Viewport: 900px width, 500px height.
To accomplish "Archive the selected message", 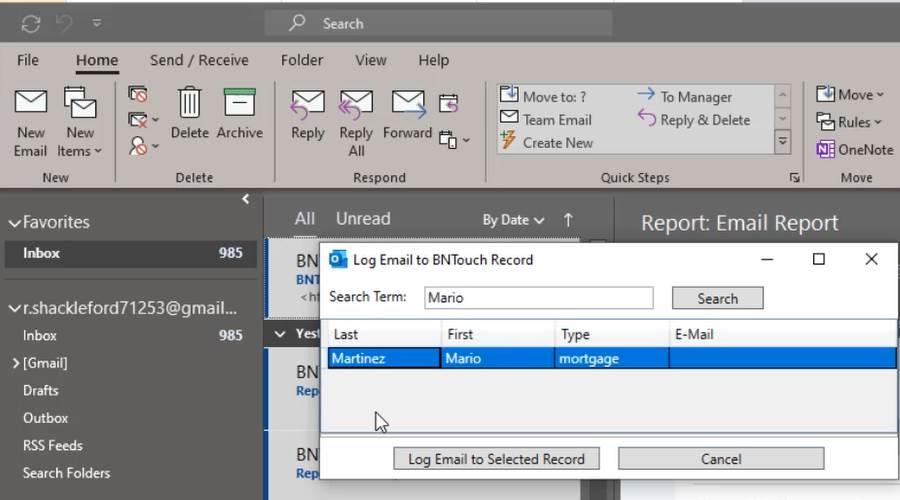I will (239, 113).
